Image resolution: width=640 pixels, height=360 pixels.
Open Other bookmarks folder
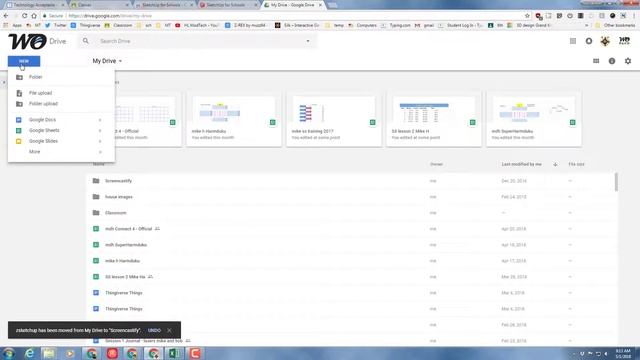(x=615, y=25)
